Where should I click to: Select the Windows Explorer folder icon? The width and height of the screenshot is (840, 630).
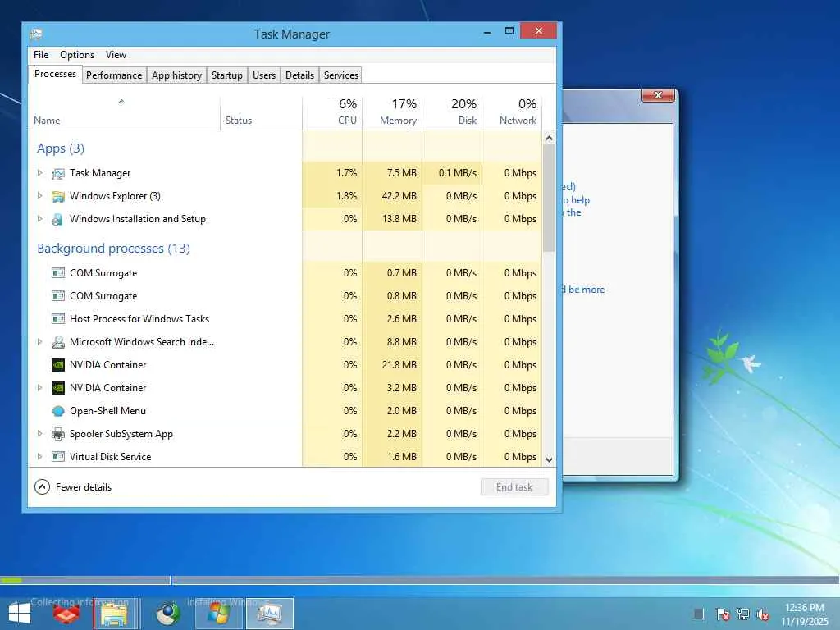58,197
